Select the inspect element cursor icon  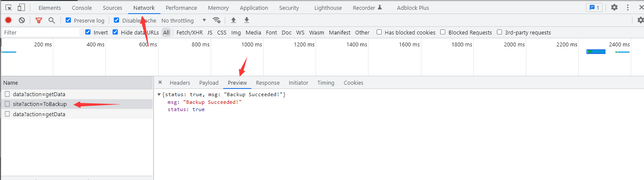point(9,8)
